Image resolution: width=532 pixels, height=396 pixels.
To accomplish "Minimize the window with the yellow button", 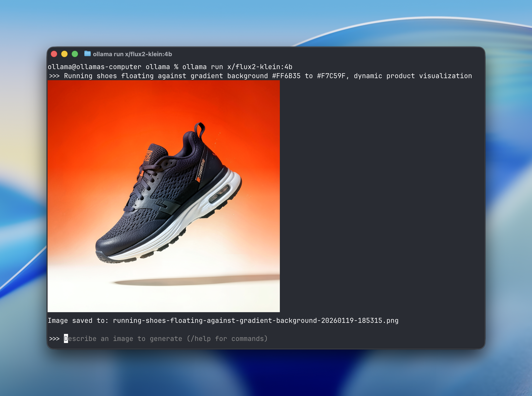I will point(64,54).
